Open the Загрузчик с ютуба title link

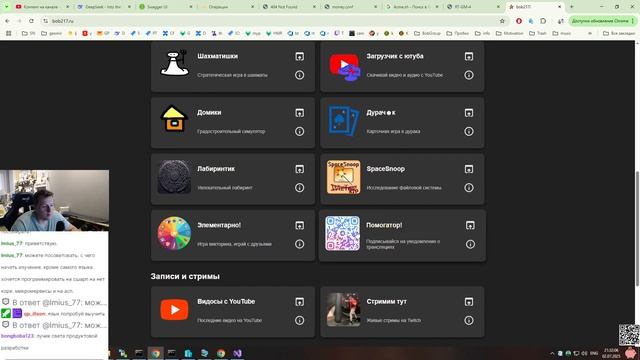395,56
